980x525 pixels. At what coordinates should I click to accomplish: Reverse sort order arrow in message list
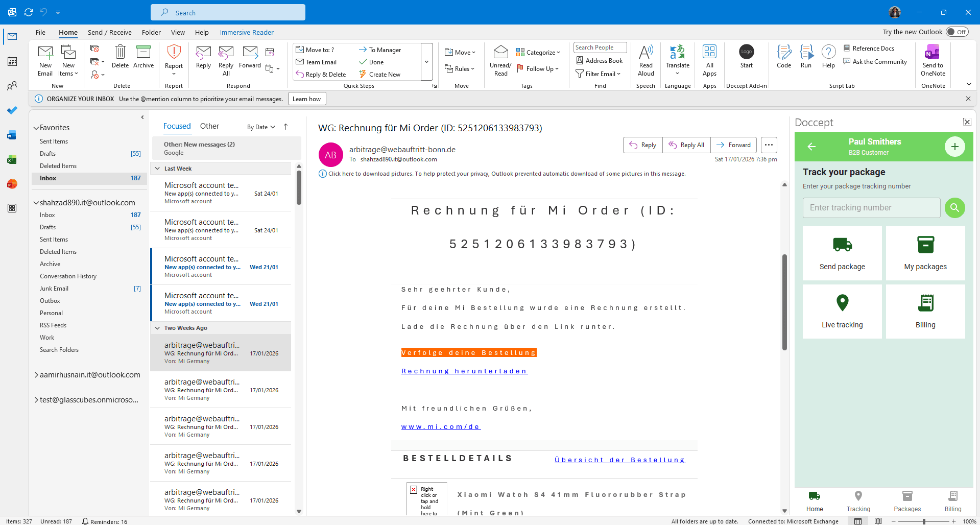tap(286, 127)
